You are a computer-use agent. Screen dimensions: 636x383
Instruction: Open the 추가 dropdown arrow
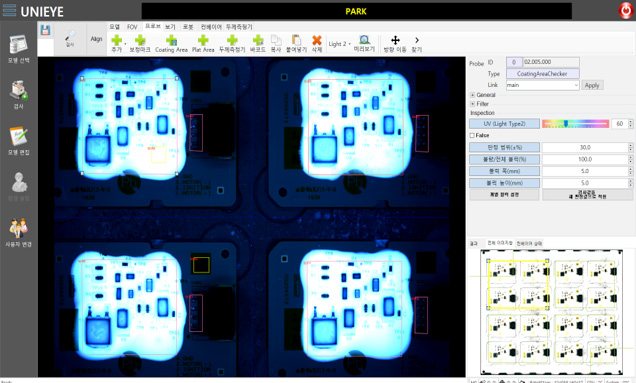[x=125, y=43]
